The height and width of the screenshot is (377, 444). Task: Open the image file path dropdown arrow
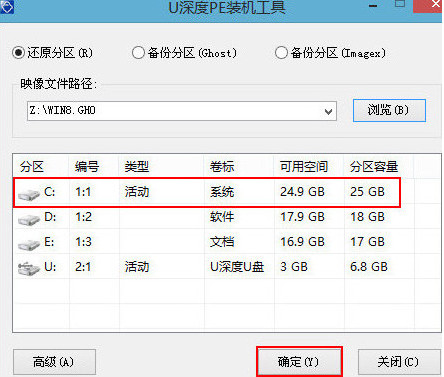coord(328,111)
